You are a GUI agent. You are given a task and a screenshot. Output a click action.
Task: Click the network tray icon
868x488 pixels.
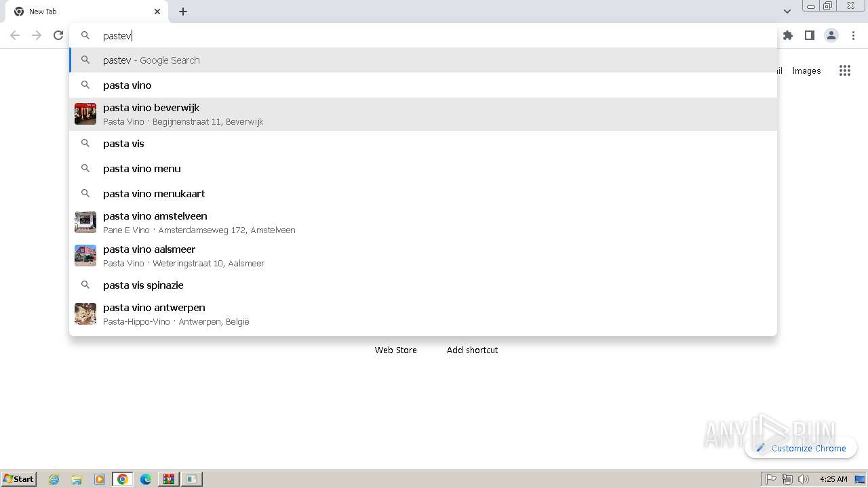click(787, 479)
